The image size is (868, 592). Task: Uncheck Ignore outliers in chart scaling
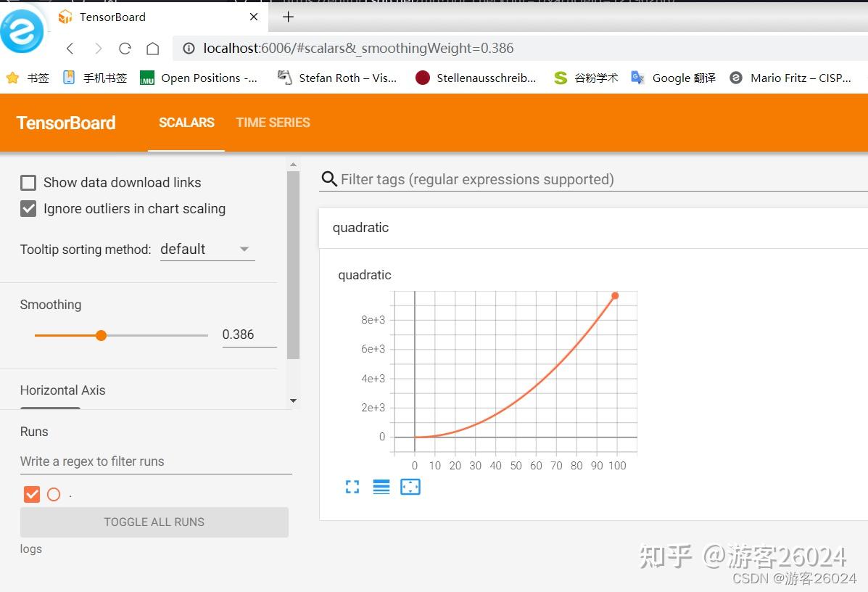point(28,209)
